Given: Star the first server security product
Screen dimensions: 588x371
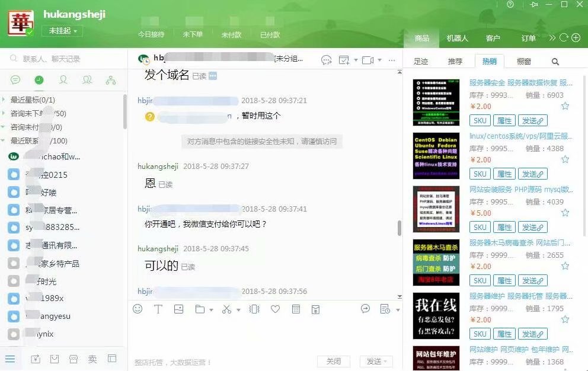Looking at the screenshot, I should tap(565, 106).
